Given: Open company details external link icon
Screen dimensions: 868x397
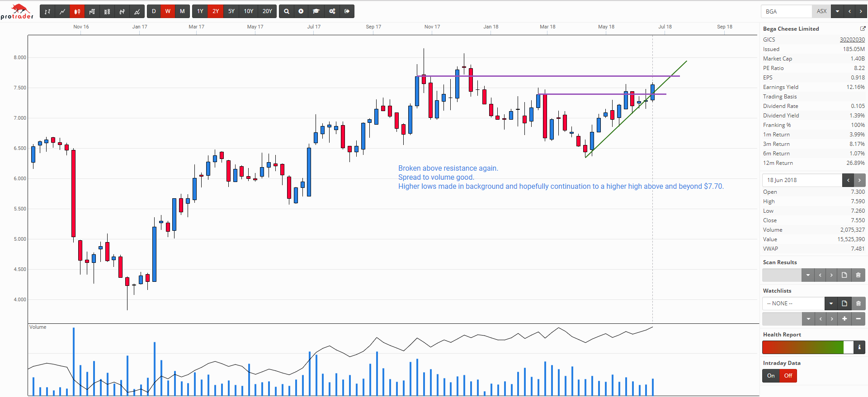Looking at the screenshot, I should coord(863,28).
